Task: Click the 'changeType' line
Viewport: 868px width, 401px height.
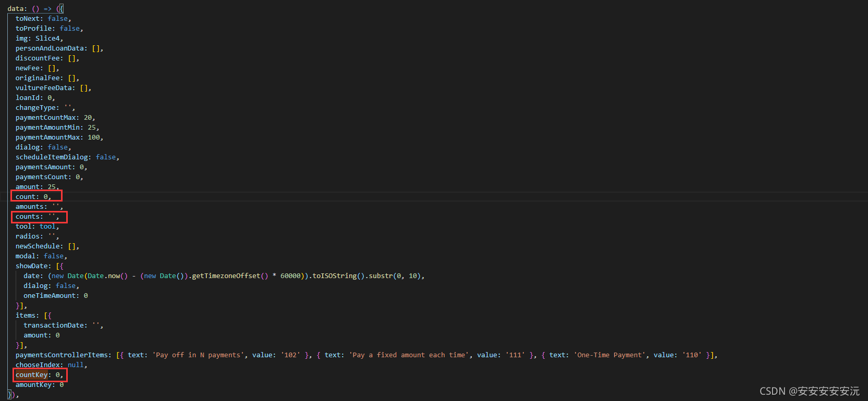Action: pyautogui.click(x=45, y=108)
